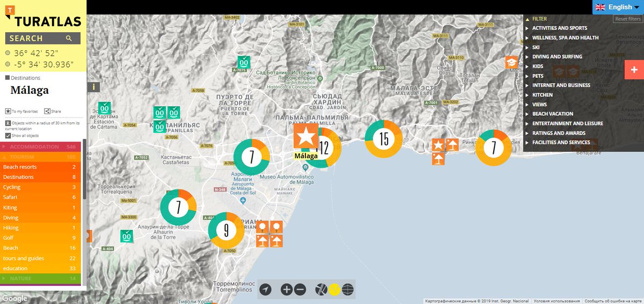Select Safari in the Tourism list

coord(41,197)
